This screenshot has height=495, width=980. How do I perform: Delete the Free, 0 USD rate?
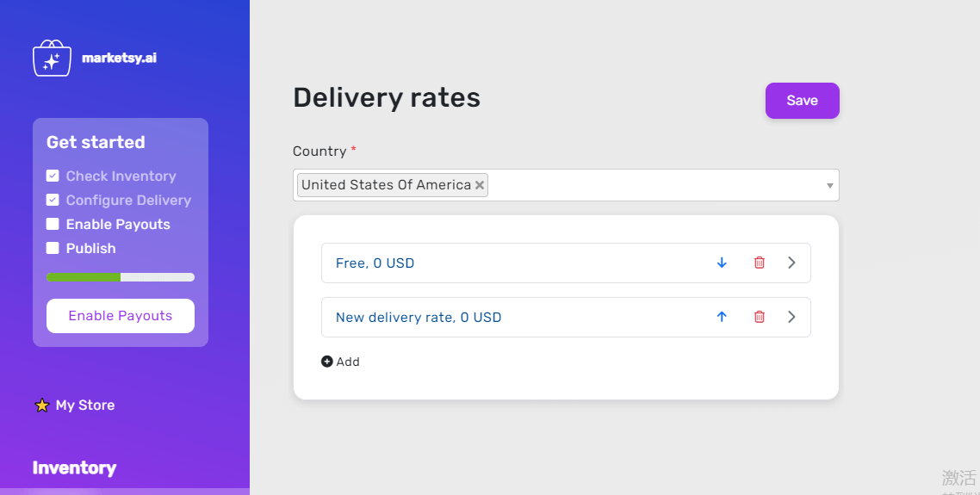coord(760,263)
